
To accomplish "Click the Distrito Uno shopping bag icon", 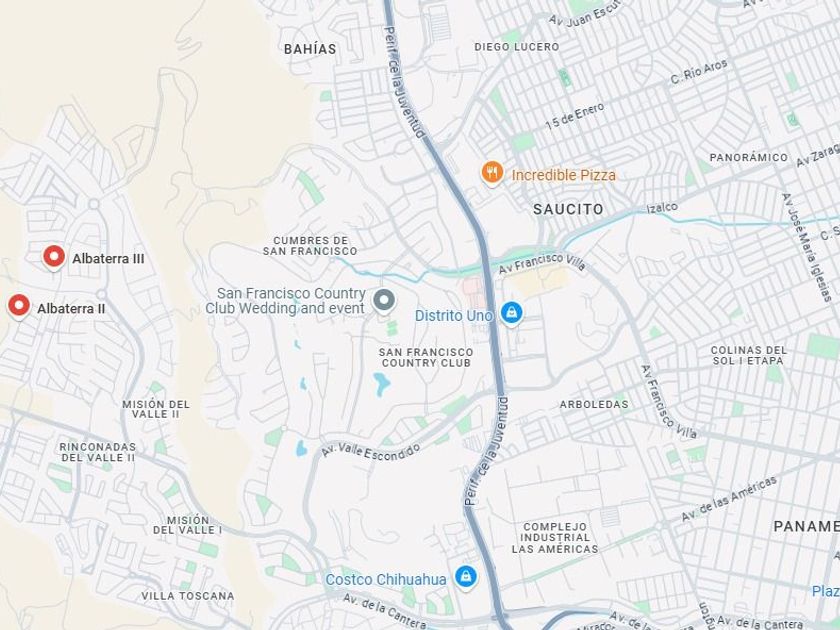I will (512, 313).
